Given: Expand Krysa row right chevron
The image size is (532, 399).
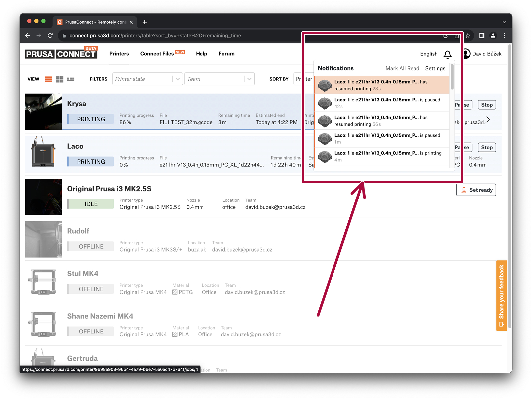Looking at the screenshot, I should coord(488,119).
